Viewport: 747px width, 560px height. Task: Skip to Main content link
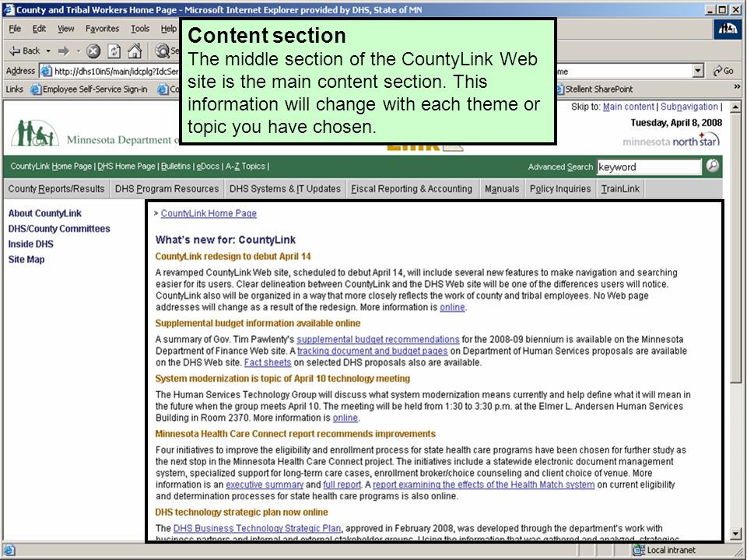pos(629,107)
